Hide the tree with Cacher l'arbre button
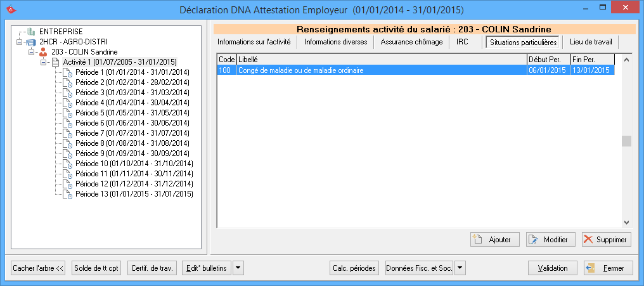The image size is (644, 286). coord(39,268)
